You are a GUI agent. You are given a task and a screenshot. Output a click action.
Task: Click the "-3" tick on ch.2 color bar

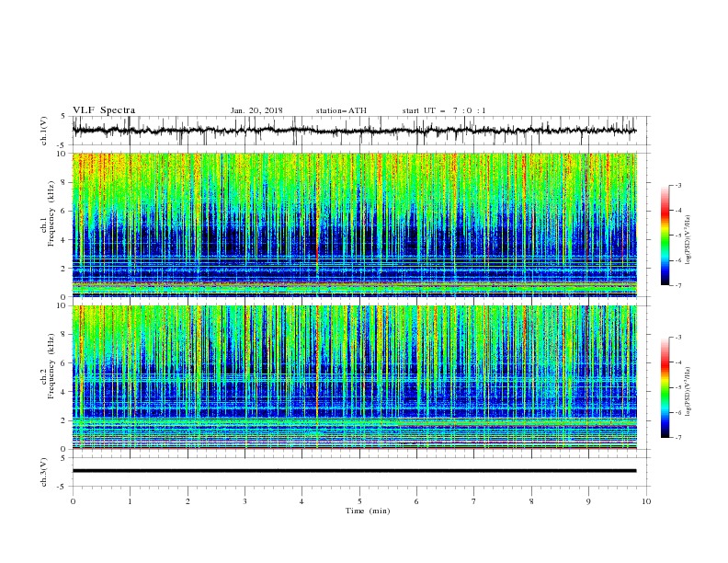[677, 338]
